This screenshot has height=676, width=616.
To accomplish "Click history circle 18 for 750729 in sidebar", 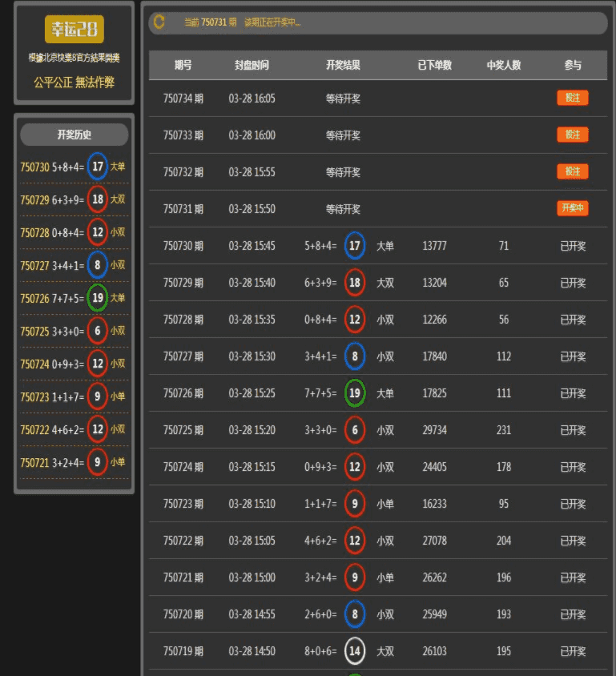I will [x=98, y=199].
